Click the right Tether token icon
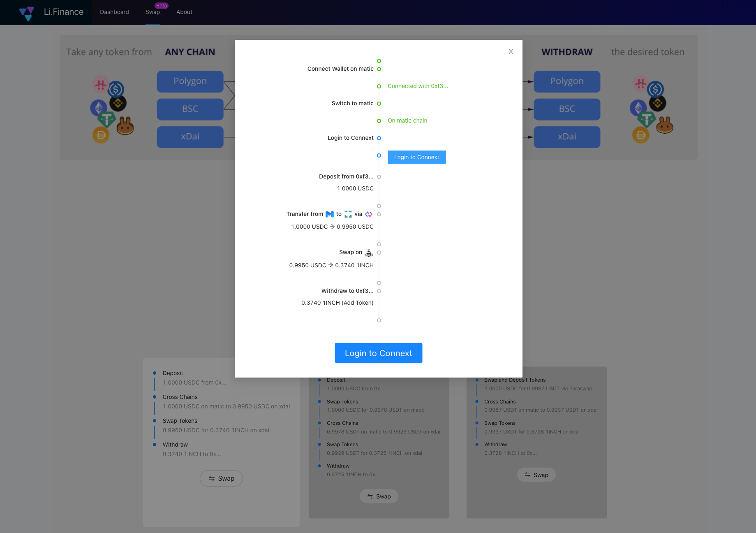This screenshot has width=756, height=533. coord(646,119)
